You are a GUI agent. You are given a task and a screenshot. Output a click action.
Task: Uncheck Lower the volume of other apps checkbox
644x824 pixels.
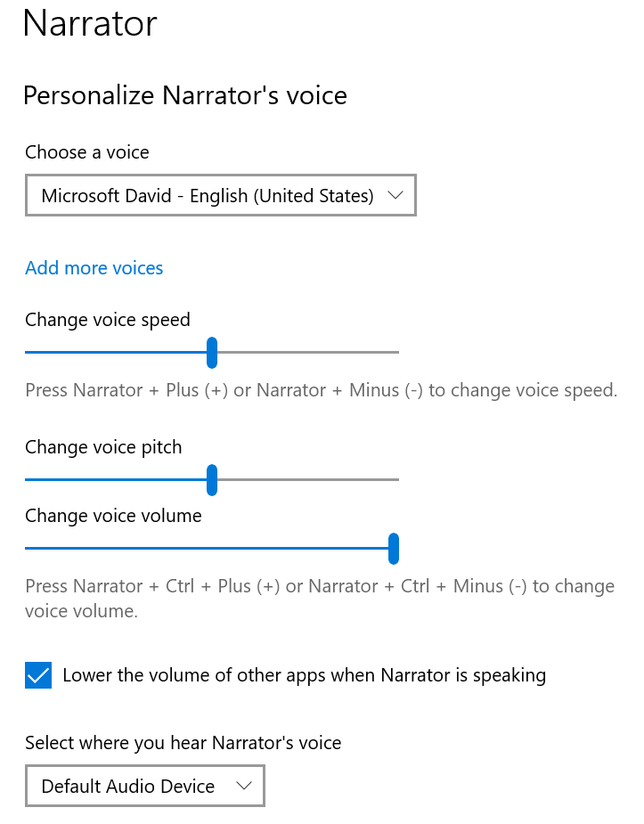click(x=38, y=675)
